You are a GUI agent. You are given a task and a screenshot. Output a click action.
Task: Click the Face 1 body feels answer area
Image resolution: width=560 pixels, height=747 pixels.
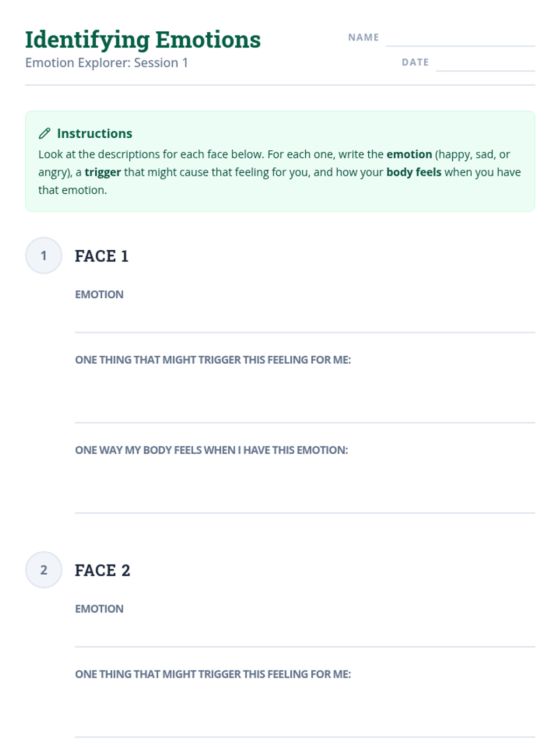305,487
